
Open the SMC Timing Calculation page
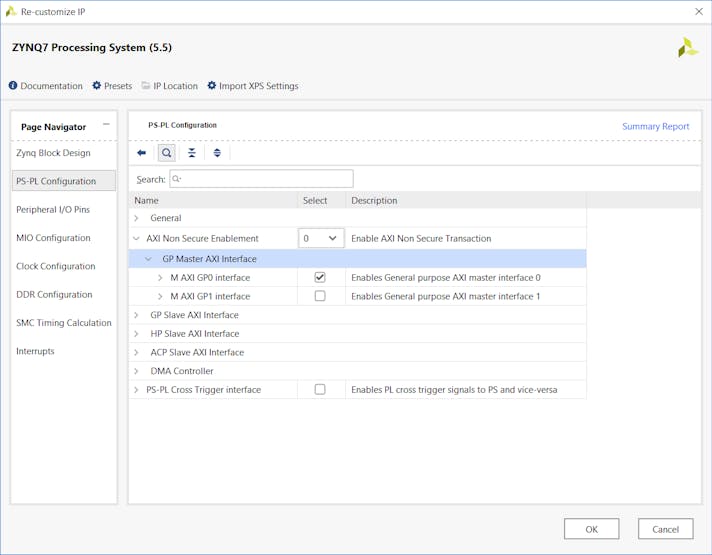(x=64, y=323)
